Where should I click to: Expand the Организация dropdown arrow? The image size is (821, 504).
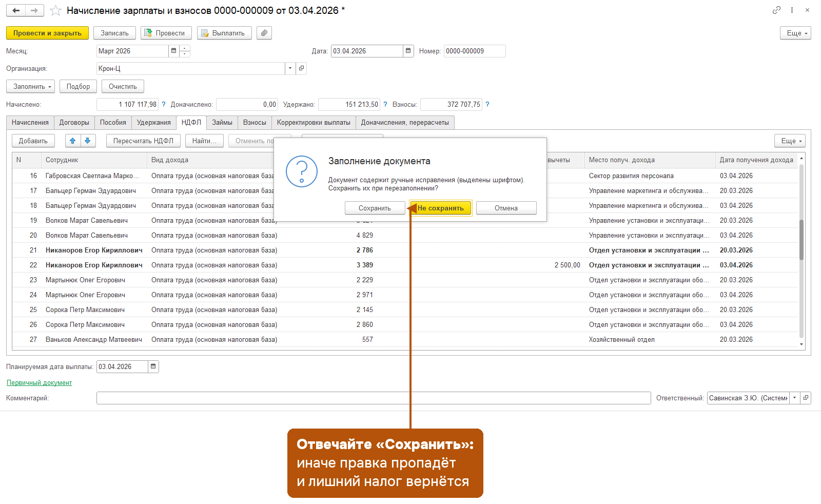point(290,68)
